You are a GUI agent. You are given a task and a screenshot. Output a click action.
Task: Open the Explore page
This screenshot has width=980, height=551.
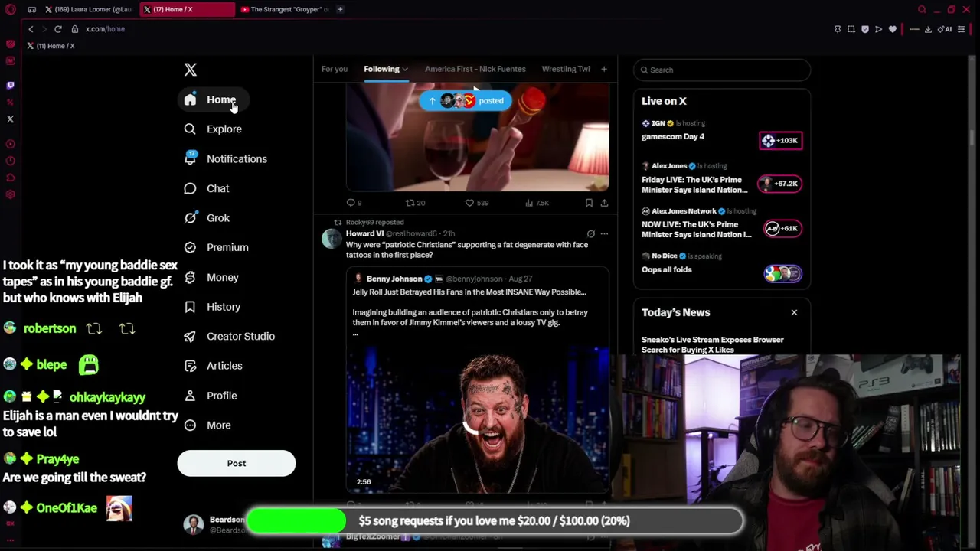pyautogui.click(x=224, y=129)
